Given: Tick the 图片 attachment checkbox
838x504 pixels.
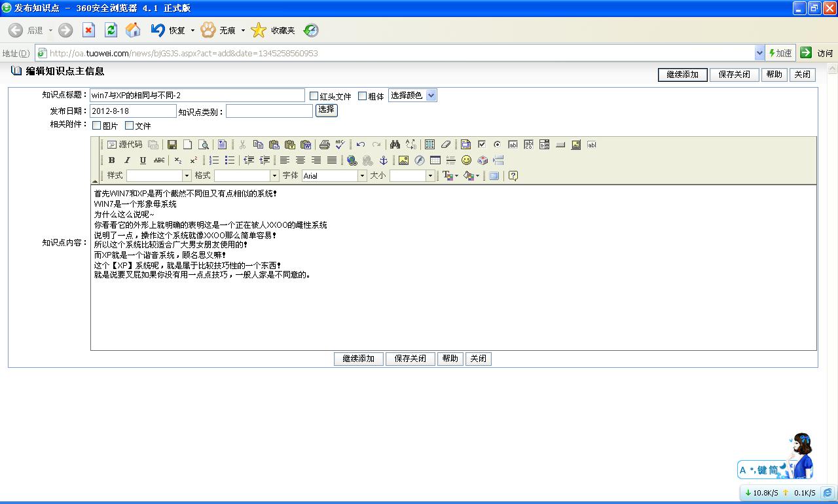Looking at the screenshot, I should click(x=97, y=126).
